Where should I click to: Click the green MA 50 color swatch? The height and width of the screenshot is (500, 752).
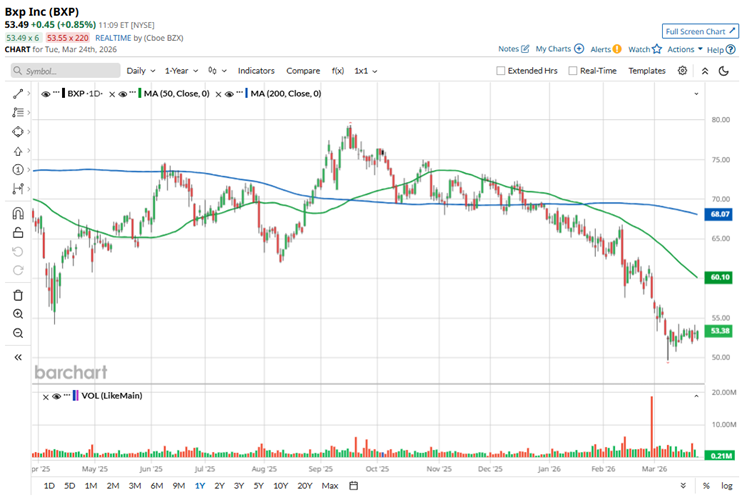tap(140, 93)
